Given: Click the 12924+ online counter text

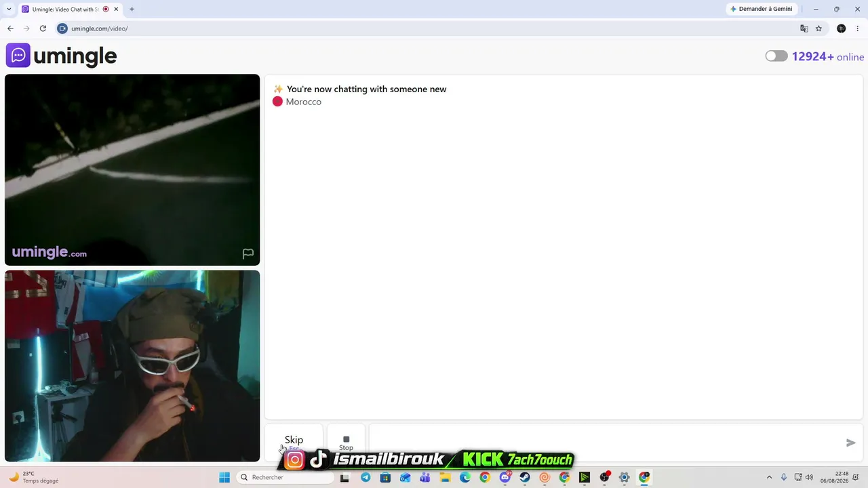Looking at the screenshot, I should [828, 57].
